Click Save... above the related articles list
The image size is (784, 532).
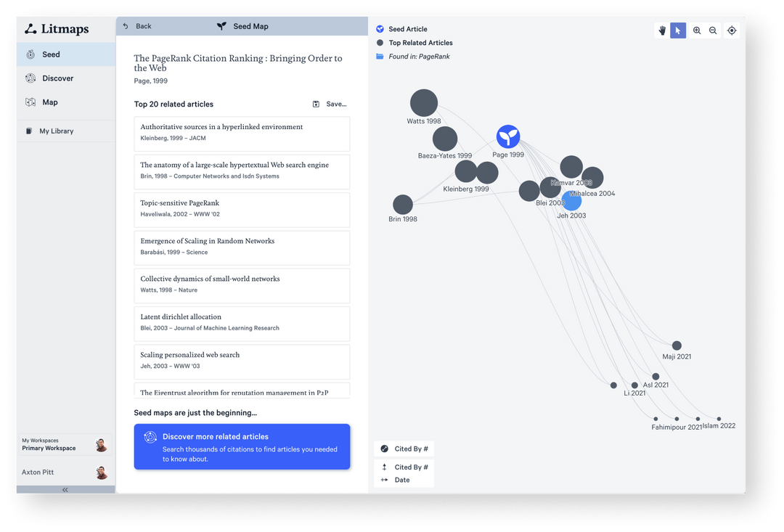pyautogui.click(x=329, y=104)
